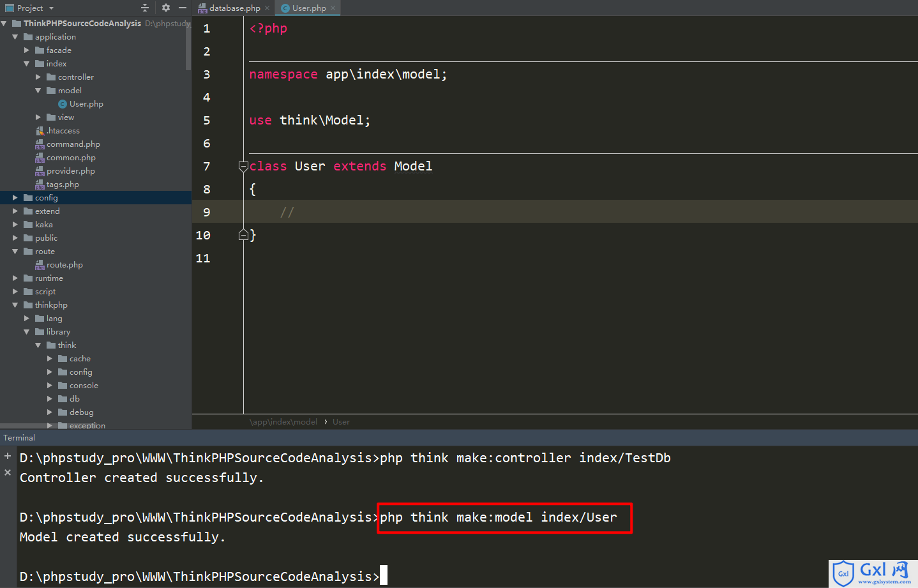This screenshot has height=588, width=918.
Task: Click the command.php file icon
Action: click(40, 144)
